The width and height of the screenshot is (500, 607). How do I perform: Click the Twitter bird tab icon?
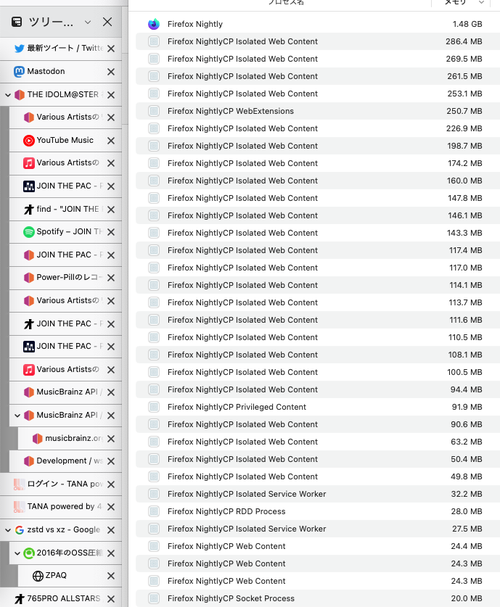tap(19, 48)
